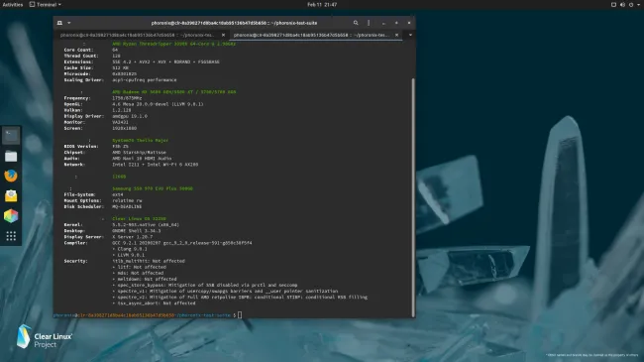
Task: Maximize the terminal window
Action: 396,23
